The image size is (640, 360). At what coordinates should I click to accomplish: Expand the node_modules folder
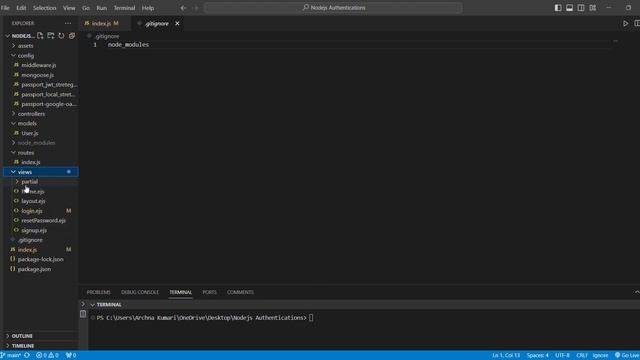pos(36,143)
